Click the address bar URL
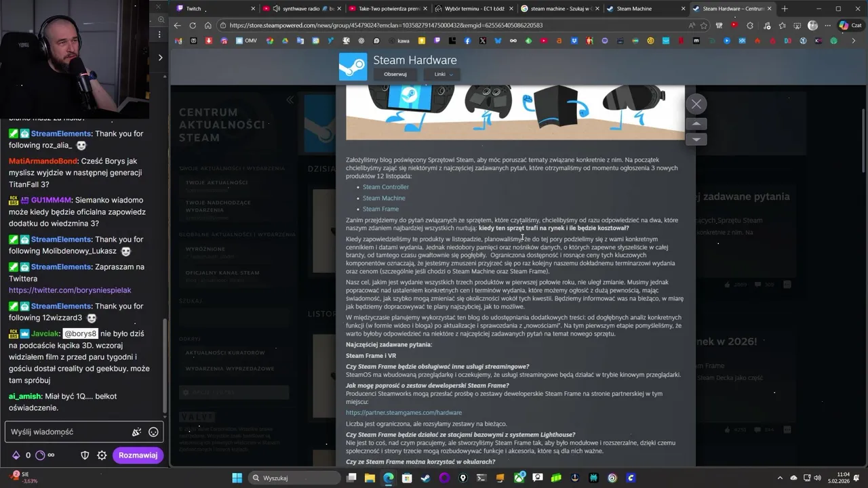The height and width of the screenshot is (488, 868). point(386,25)
